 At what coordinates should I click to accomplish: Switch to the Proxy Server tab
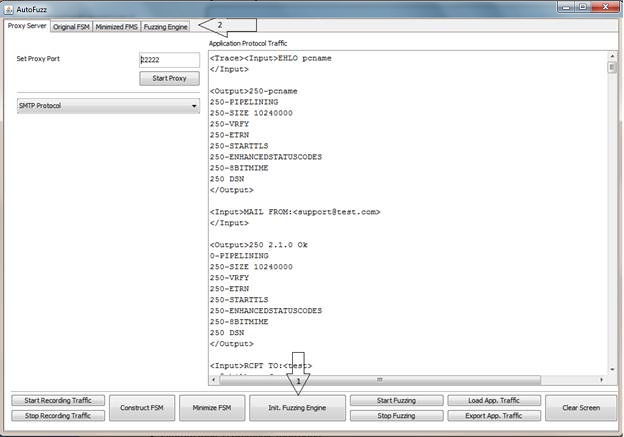point(27,26)
